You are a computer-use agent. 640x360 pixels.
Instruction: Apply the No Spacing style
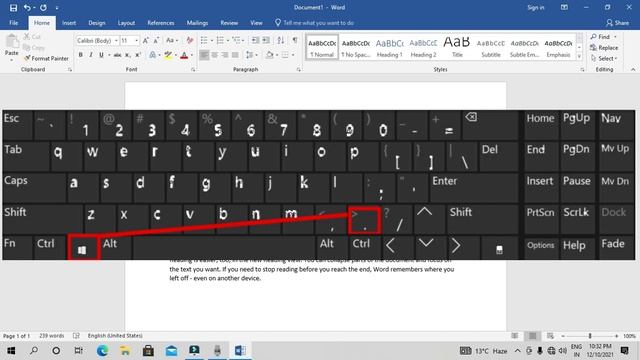point(356,47)
